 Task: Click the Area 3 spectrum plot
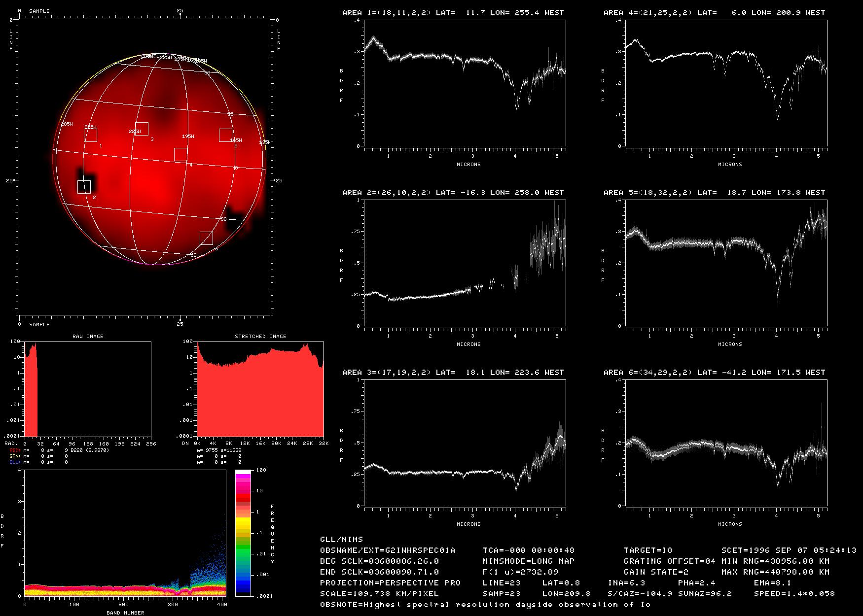[x=465, y=443]
